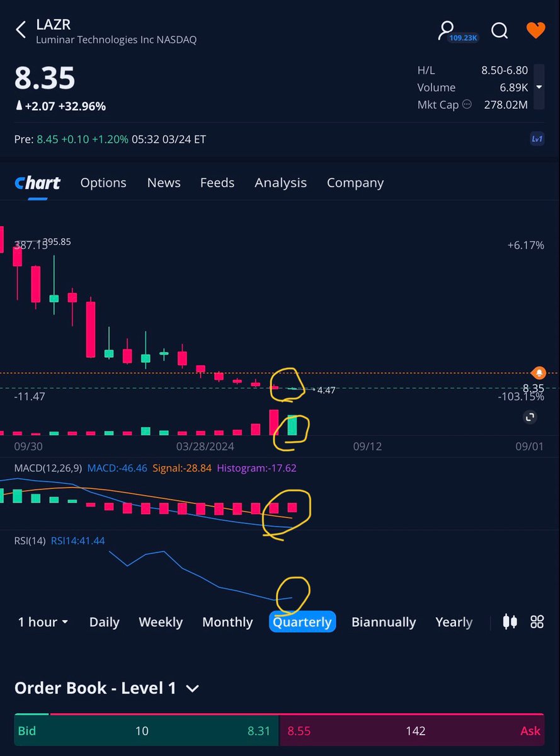Click the pre-market quote 8.45 line

[110, 139]
